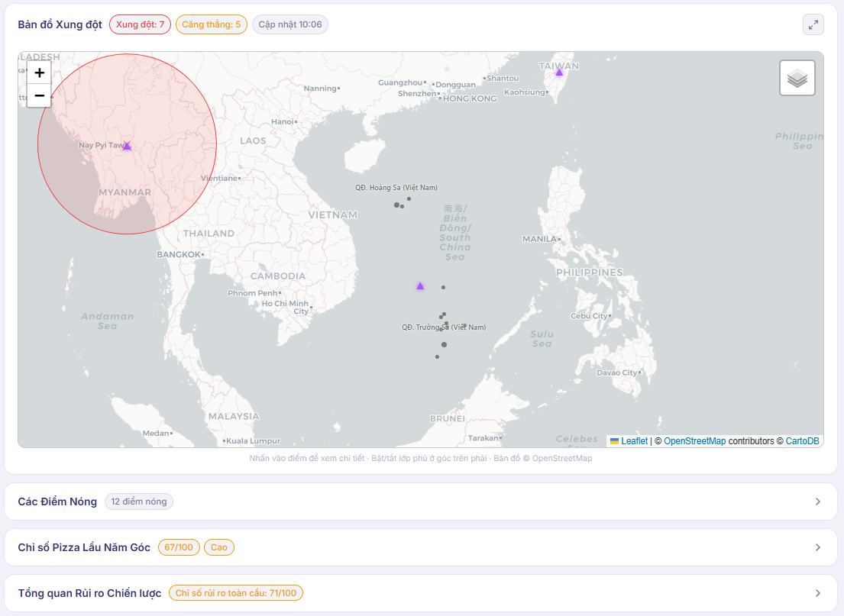
Task: Click the Căng thẳng: 5 badge
Action: point(211,24)
